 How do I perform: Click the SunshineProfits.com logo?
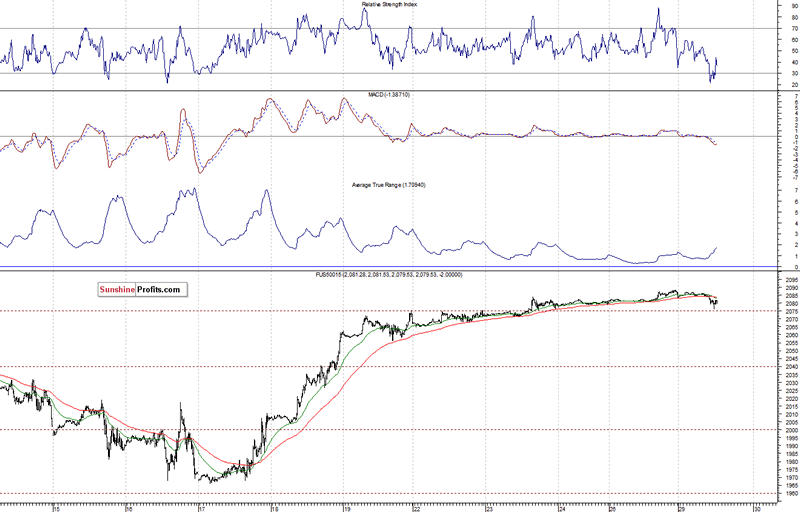click(x=141, y=290)
